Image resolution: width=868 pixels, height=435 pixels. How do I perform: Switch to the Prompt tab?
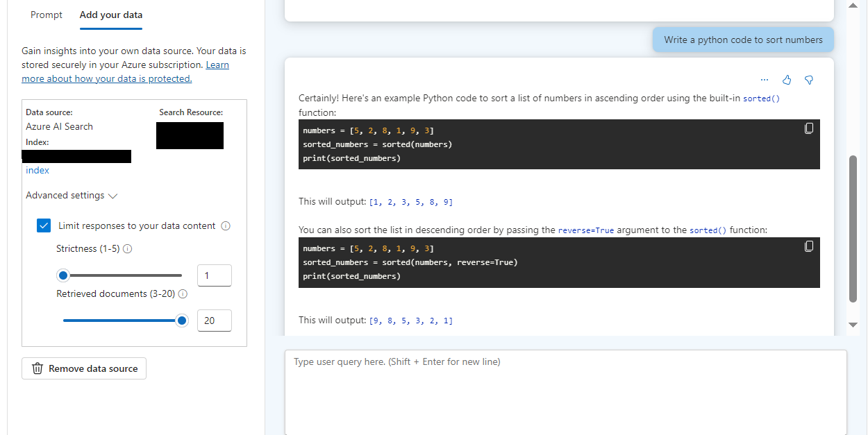47,15
